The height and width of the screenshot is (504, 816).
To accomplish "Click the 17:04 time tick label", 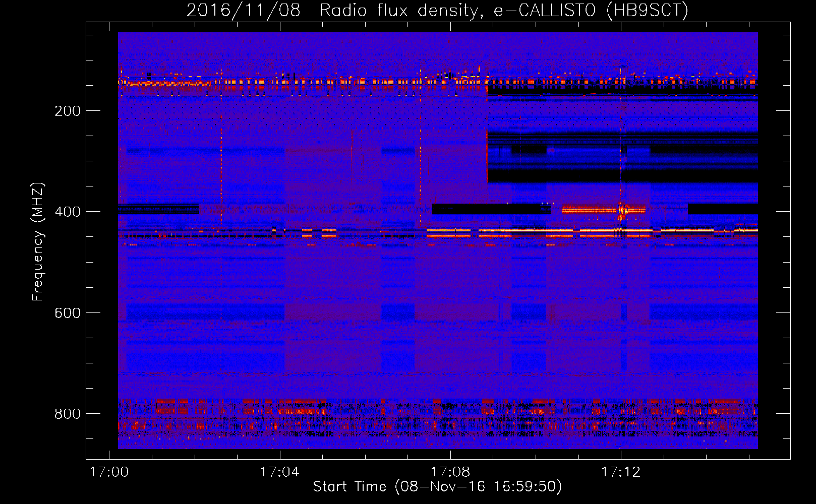I will (x=279, y=472).
